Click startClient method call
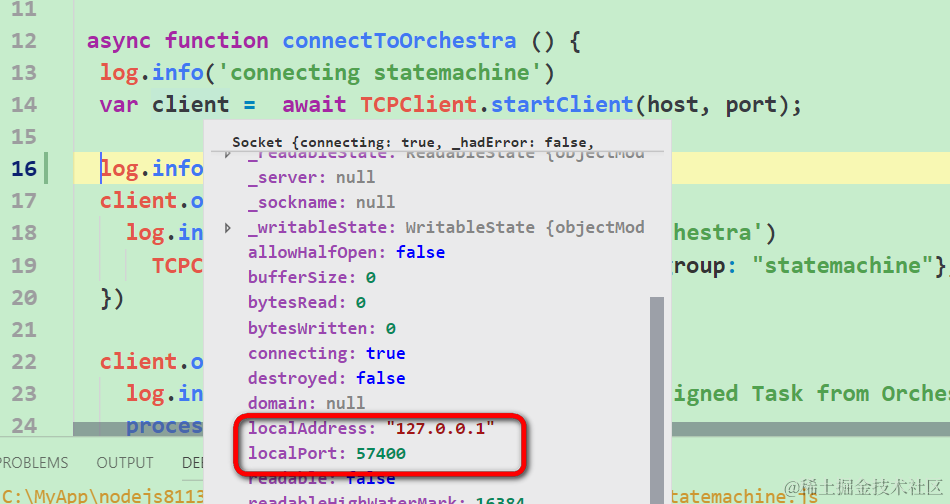Viewport: 950px width, 504px height. click(562, 105)
